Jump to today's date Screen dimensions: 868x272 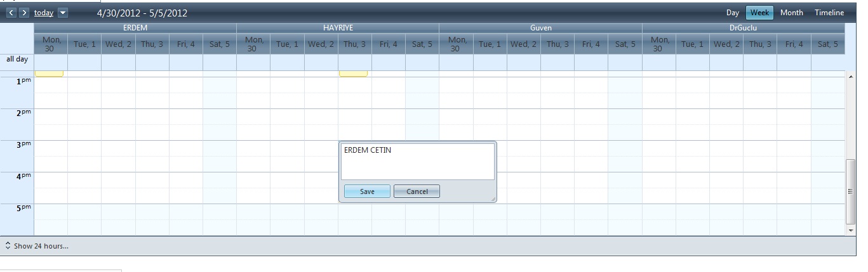(44, 13)
